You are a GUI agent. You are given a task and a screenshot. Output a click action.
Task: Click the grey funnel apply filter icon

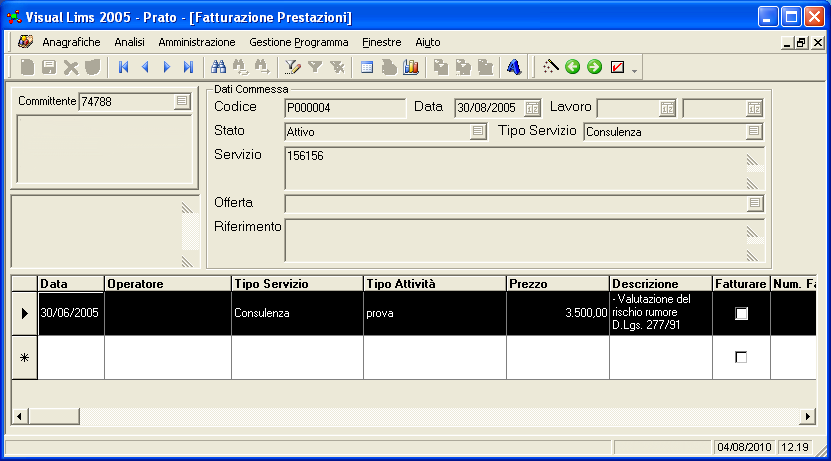pyautogui.click(x=315, y=67)
